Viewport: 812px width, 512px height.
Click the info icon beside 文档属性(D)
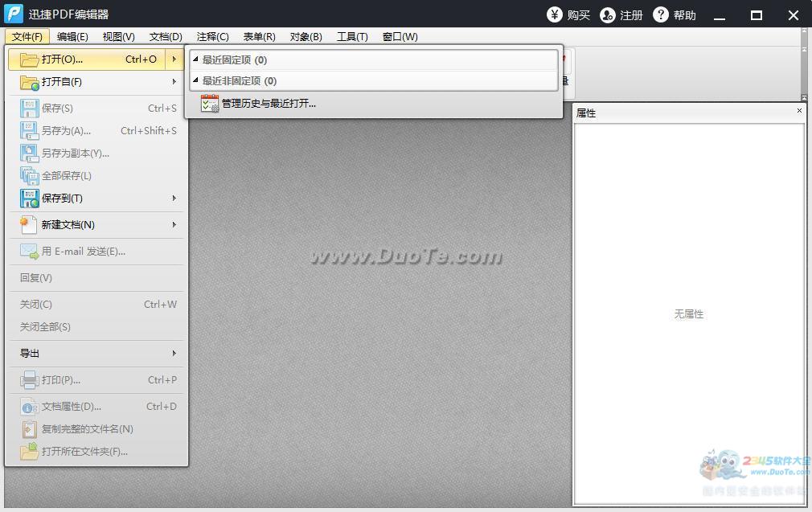[29, 407]
